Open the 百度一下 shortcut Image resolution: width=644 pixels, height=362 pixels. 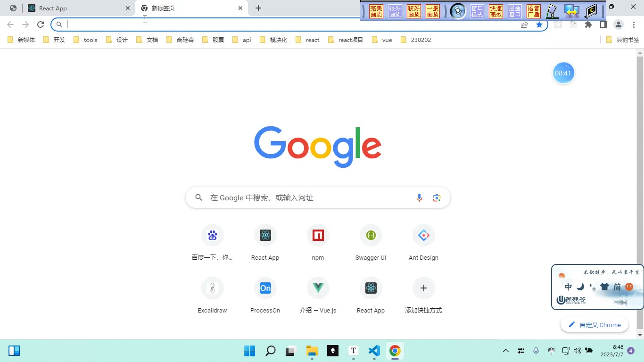(212, 243)
